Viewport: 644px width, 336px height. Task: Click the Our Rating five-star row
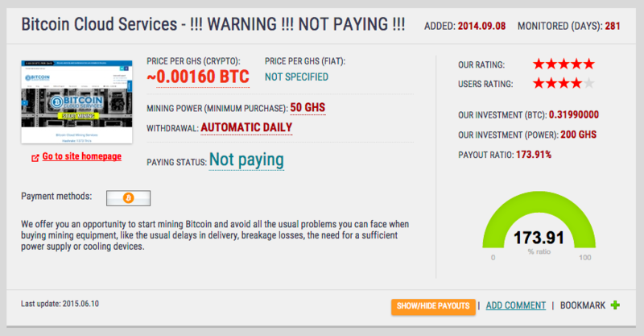[x=563, y=64]
